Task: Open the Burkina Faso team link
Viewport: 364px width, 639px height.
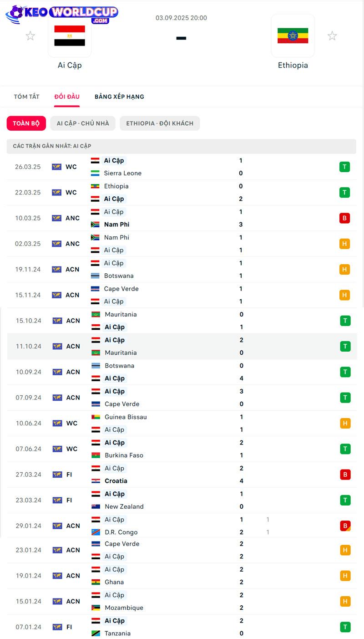Action: tap(124, 455)
